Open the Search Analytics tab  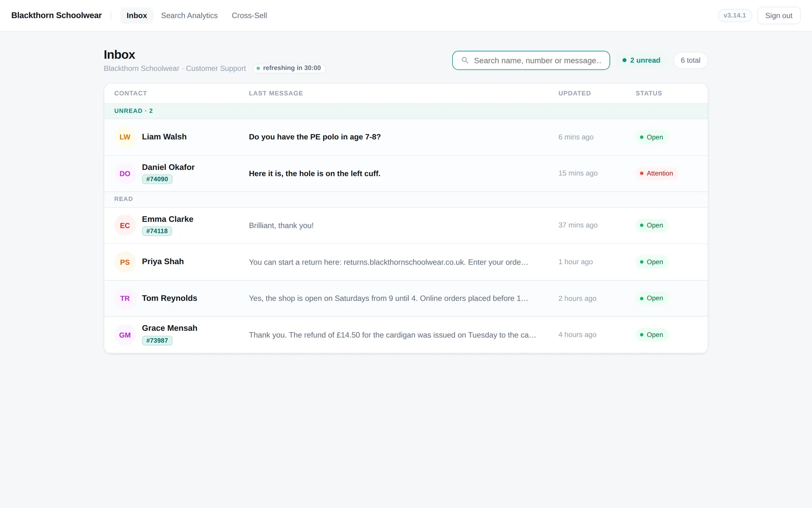tap(189, 15)
